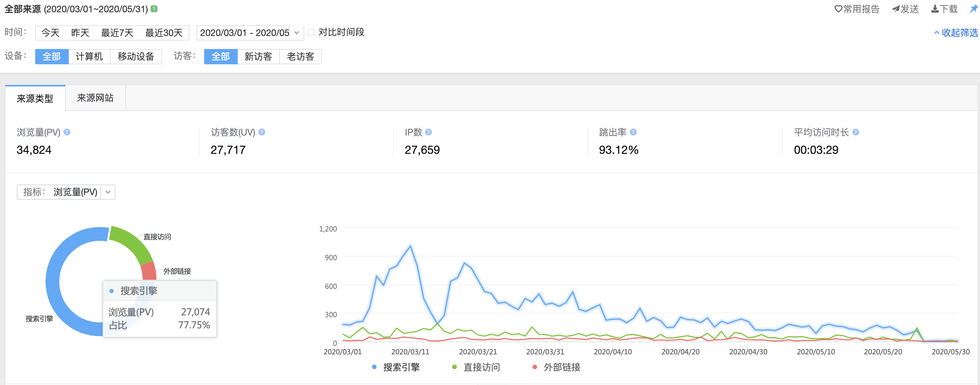Save as 常用报告 favorite report
This screenshot has width=980, height=385.
(x=857, y=9)
